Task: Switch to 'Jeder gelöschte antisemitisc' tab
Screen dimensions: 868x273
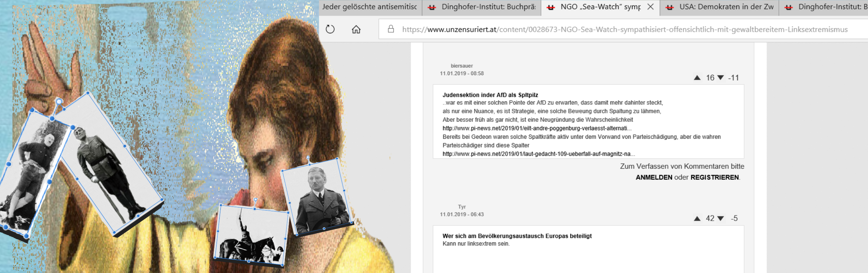Action: [369, 7]
